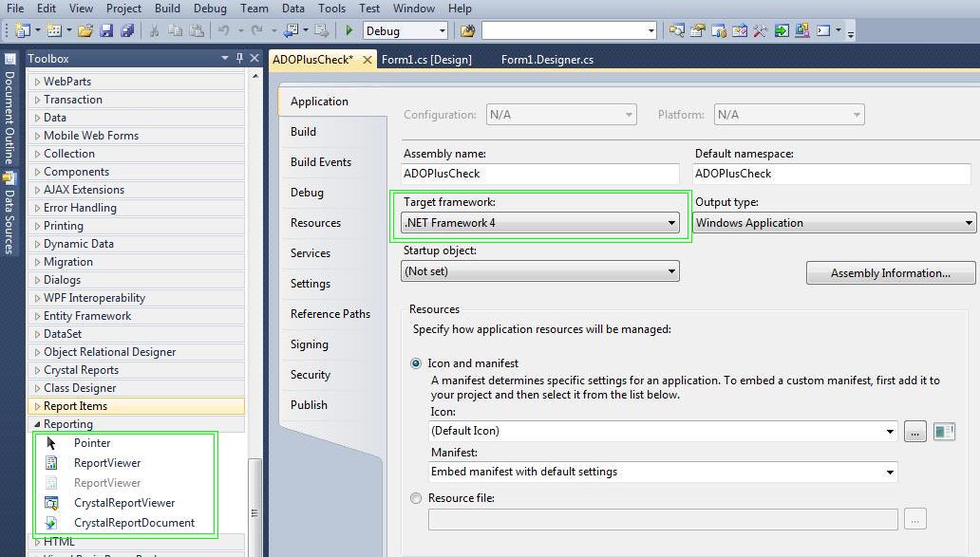Open the Reference Paths properties tab

pos(330,313)
